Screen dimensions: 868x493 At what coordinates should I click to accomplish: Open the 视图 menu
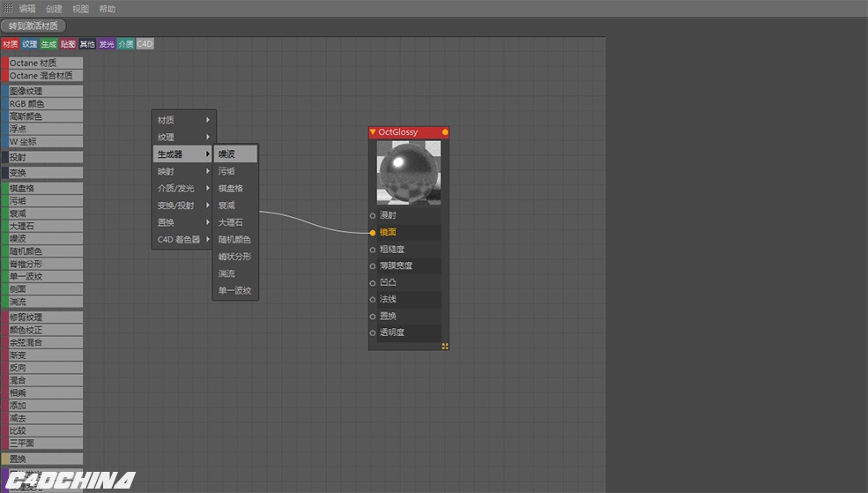[x=80, y=9]
